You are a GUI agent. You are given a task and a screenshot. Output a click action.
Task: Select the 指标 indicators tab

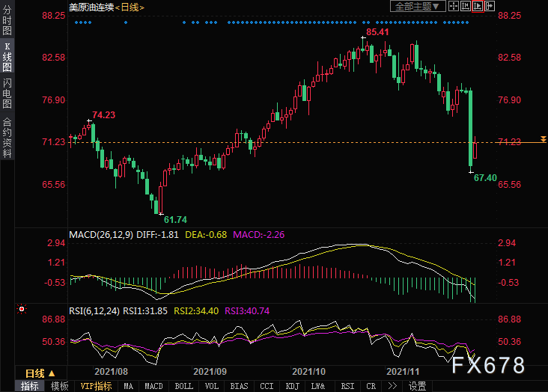click(30, 386)
